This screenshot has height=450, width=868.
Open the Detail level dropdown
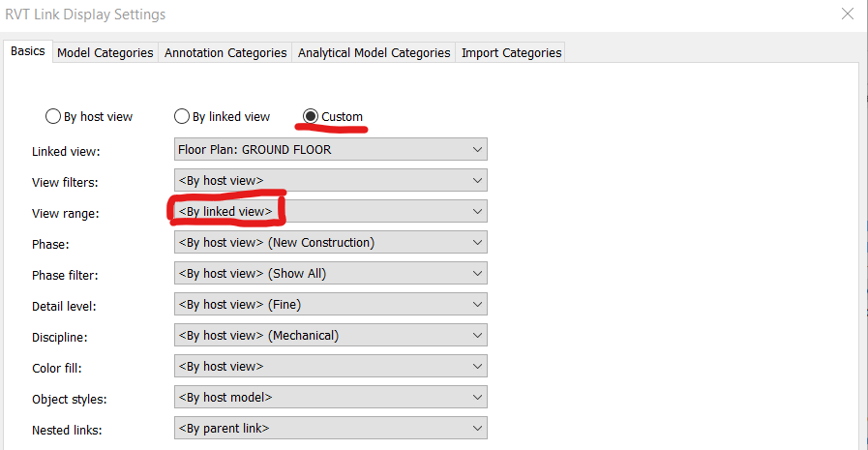pos(331,305)
